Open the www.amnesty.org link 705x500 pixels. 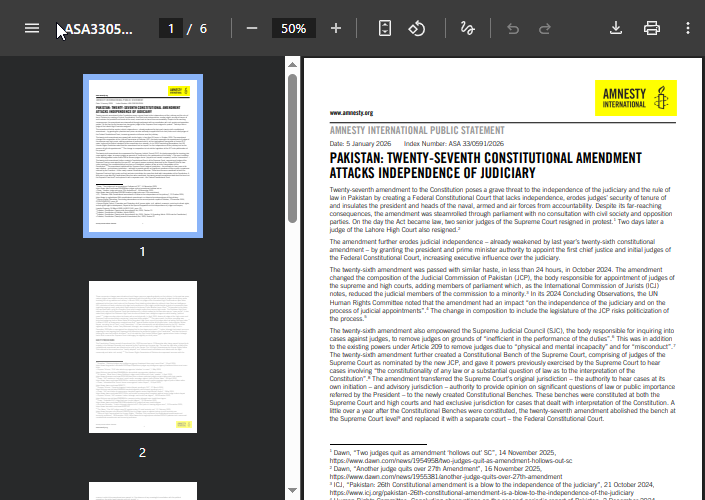click(351, 114)
